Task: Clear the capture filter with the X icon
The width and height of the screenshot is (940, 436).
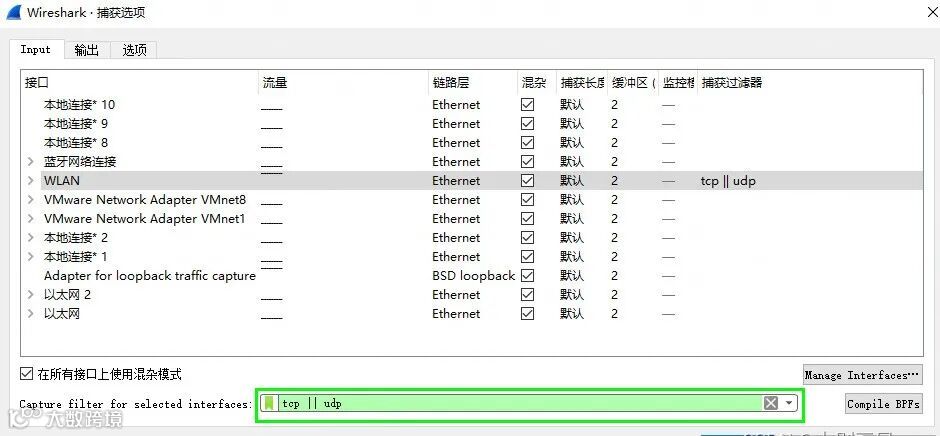Action: point(771,404)
